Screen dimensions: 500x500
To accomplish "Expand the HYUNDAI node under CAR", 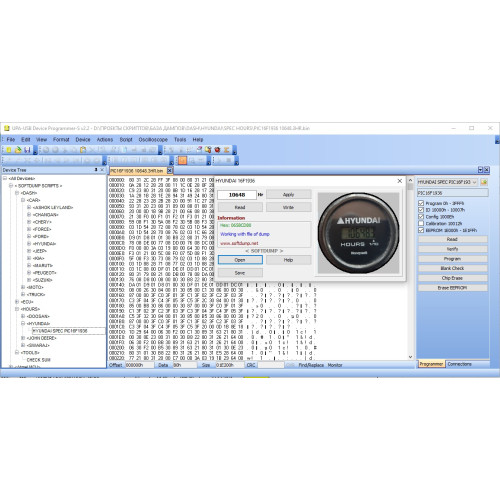I will click(29, 244).
